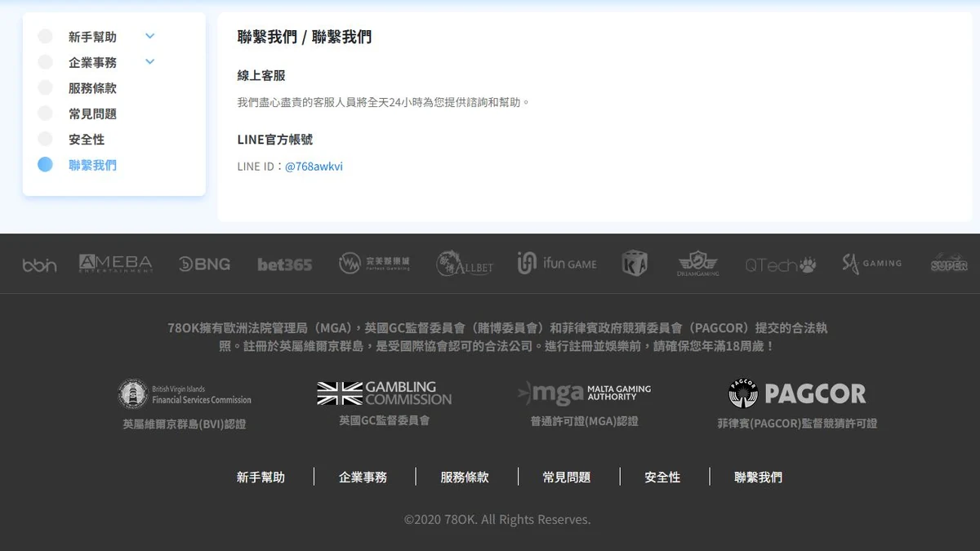Select the 企業事務 sidebar bullet
The width and height of the screenshot is (980, 551).
tap(45, 62)
